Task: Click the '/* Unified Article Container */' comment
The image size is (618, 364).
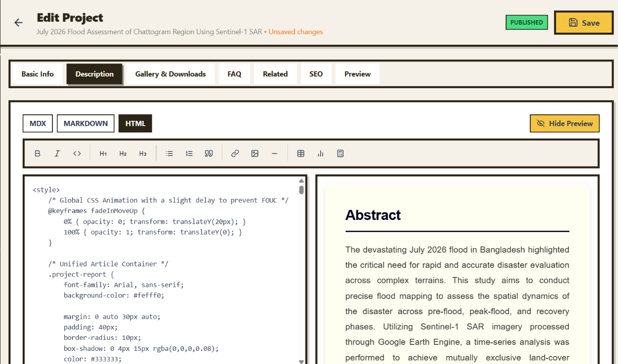Action: (x=108, y=264)
